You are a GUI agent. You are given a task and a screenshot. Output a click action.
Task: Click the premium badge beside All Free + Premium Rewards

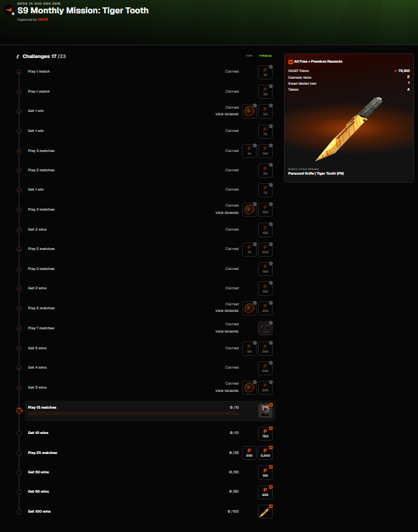[291, 62]
